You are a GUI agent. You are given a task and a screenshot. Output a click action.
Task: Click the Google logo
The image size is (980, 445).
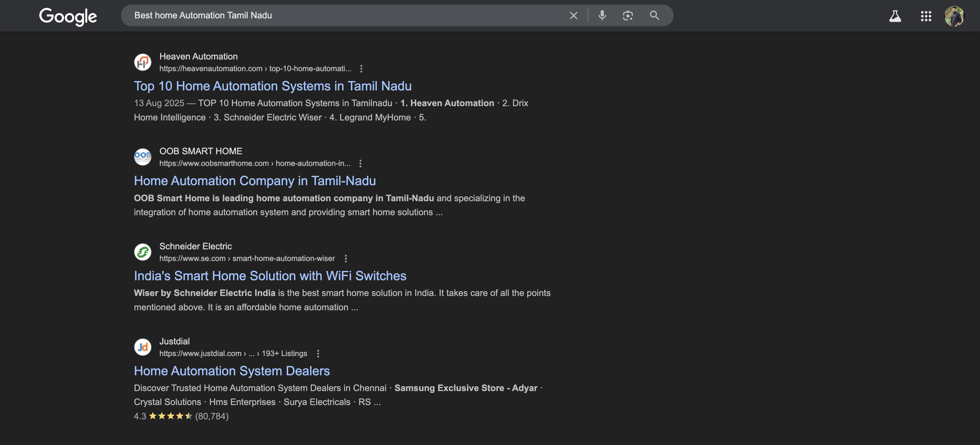point(68,16)
